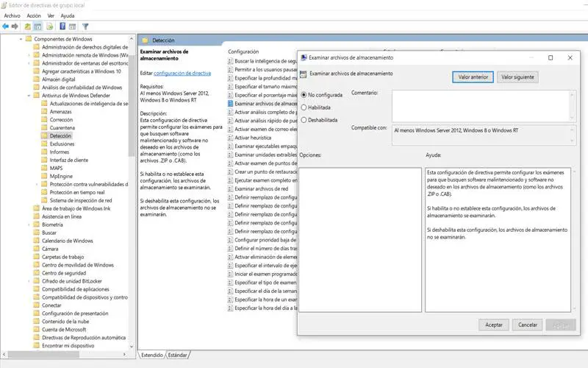
Task: Select the Exclusiones tree item
Action: tap(62, 144)
